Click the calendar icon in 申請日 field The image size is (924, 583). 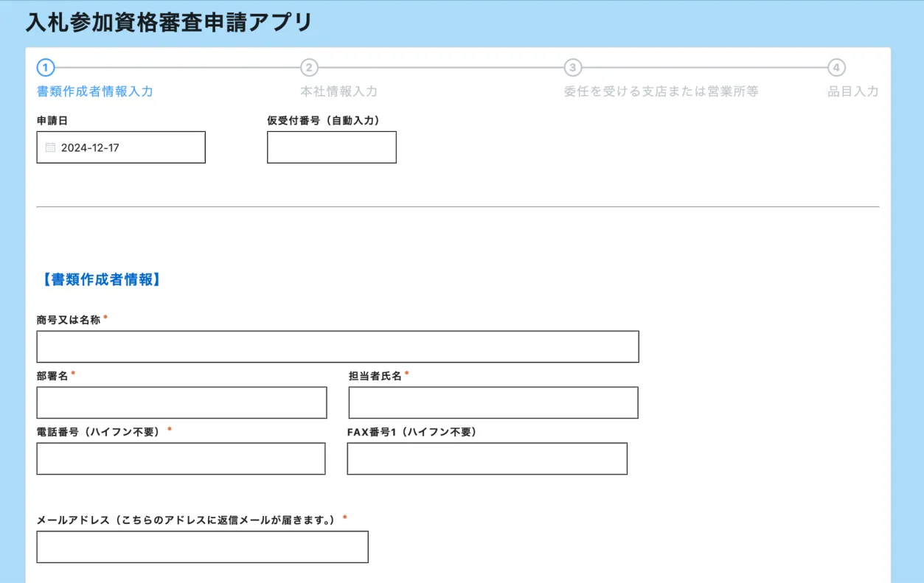click(50, 147)
